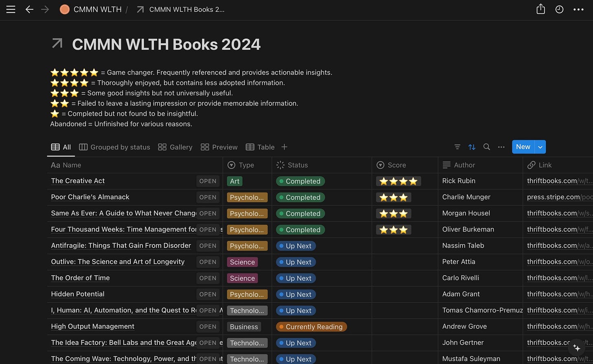Open database search magnifier icon
This screenshot has height=364, width=593.
pyautogui.click(x=486, y=147)
